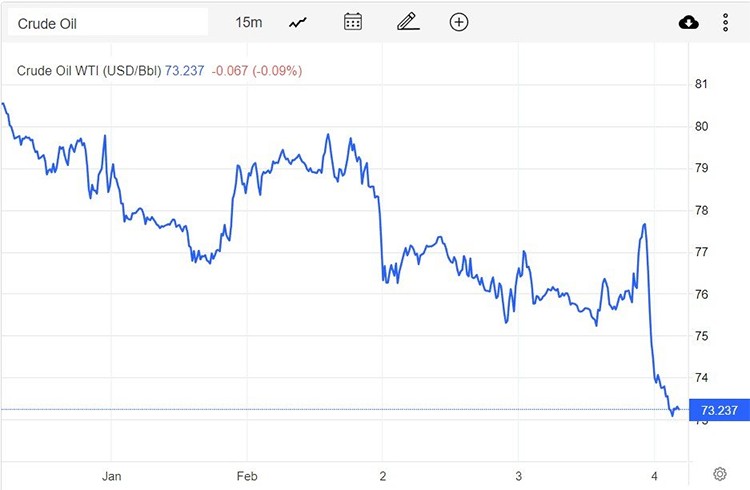Image resolution: width=750 pixels, height=490 pixels.
Task: Click the Crude Oil symbol search field
Action: pos(107,22)
